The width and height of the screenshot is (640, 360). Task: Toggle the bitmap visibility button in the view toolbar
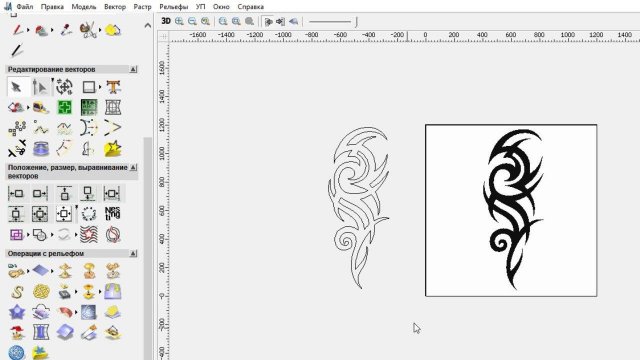268,21
